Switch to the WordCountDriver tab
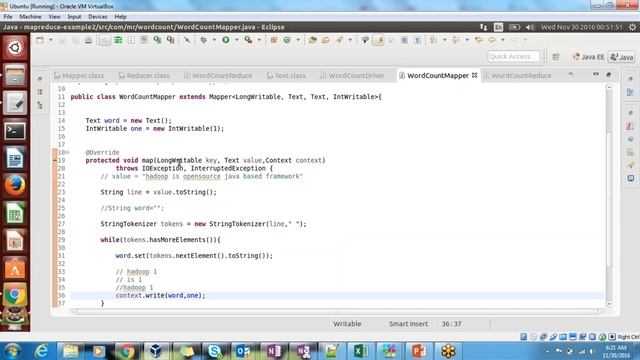 coord(352,76)
